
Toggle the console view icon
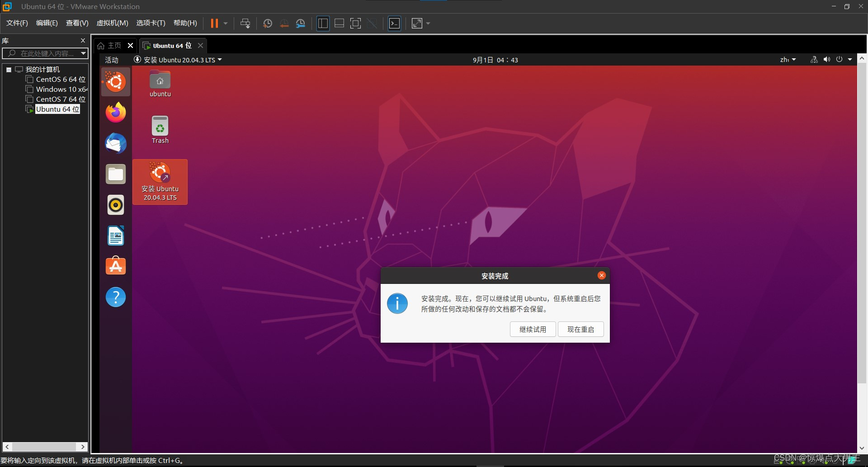tap(395, 24)
